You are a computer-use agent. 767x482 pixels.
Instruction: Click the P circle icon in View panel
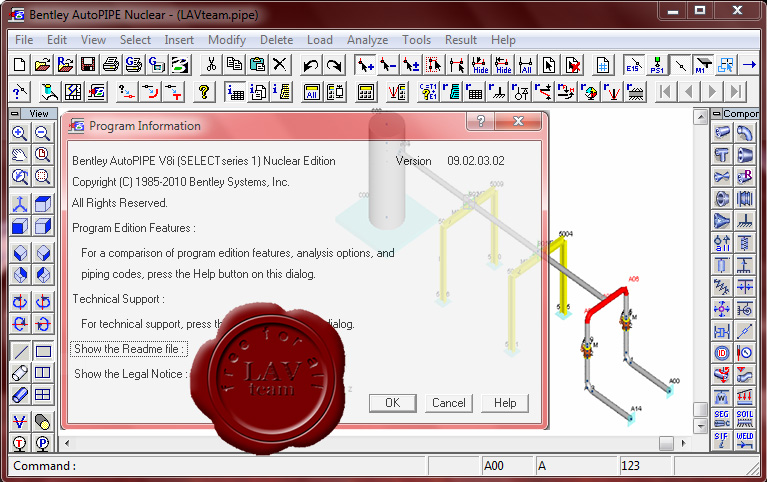tap(43, 443)
